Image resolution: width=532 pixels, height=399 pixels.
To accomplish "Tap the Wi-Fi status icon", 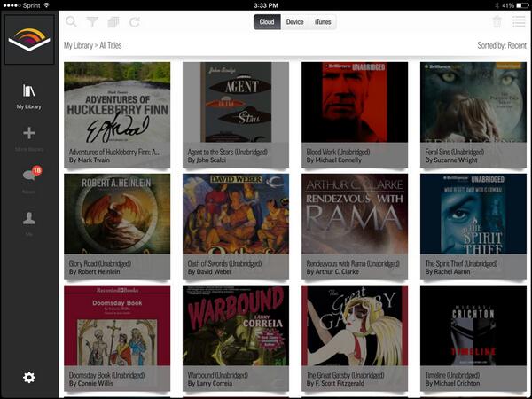I will pyautogui.click(x=46, y=5).
